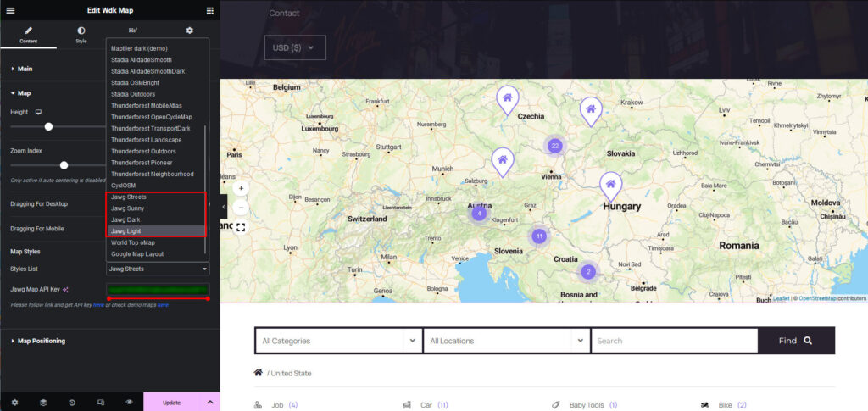This screenshot has width=868, height=411.
Task: Switch to the Content tab
Action: (x=28, y=34)
